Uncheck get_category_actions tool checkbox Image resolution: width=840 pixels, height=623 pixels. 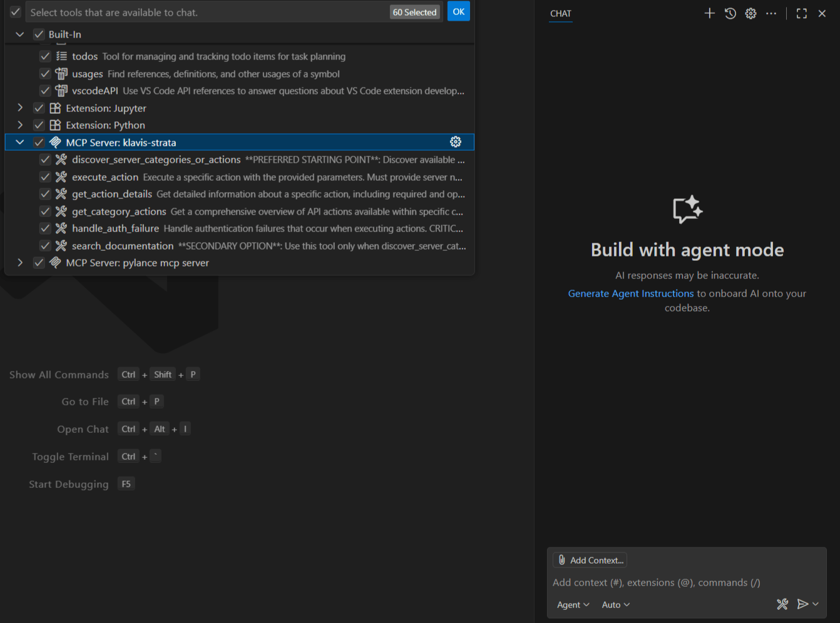(45, 211)
